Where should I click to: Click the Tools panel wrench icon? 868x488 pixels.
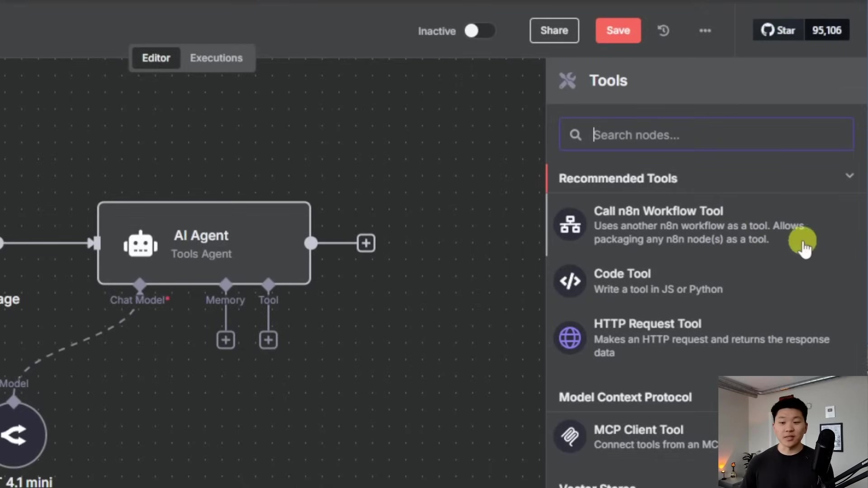pyautogui.click(x=568, y=80)
